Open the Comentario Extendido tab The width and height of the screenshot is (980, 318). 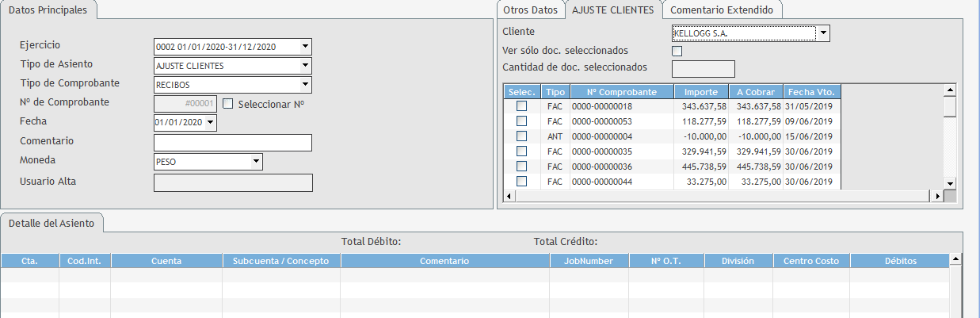click(722, 10)
